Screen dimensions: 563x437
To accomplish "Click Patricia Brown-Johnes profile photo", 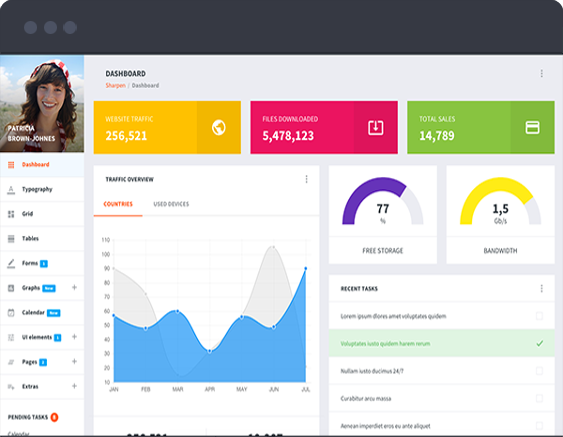I will [x=42, y=103].
